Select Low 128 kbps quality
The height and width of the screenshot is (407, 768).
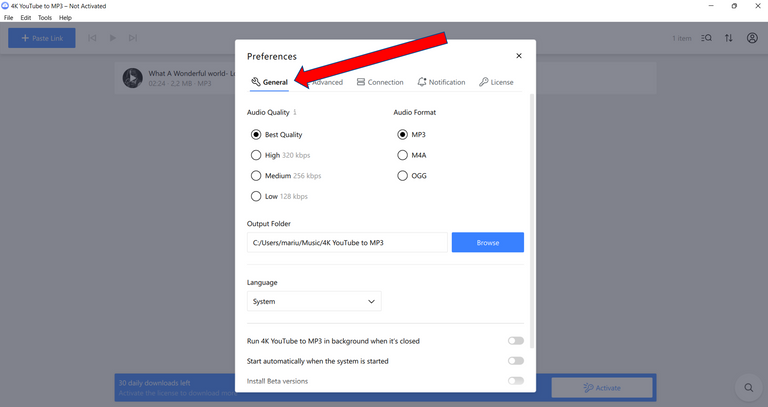tap(279, 196)
